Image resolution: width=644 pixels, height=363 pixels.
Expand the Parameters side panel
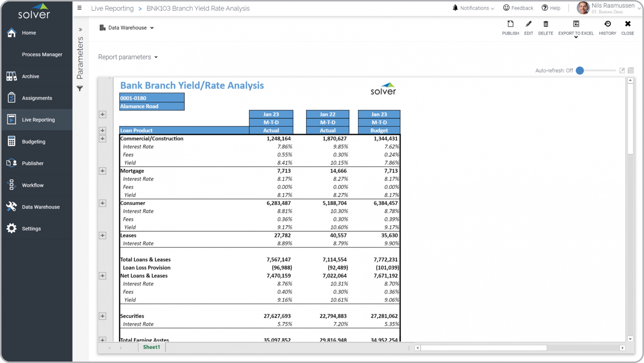(80, 30)
